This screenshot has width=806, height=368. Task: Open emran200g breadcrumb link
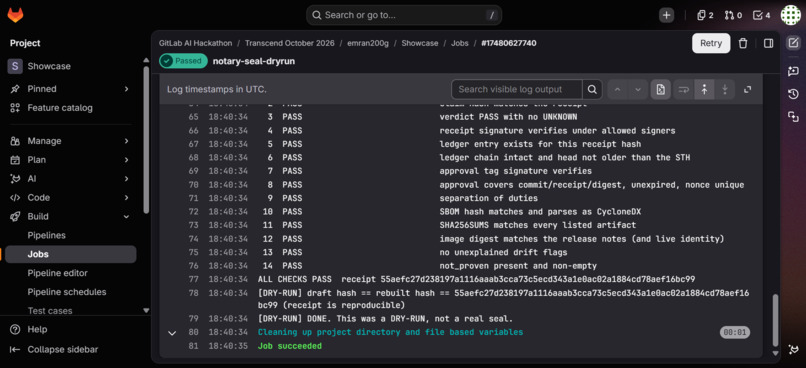[x=368, y=43]
